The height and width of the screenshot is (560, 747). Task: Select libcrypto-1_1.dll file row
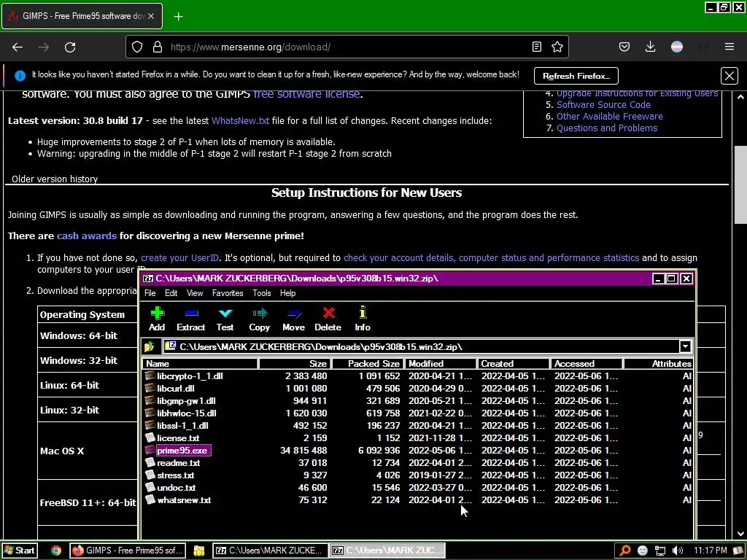tap(418, 376)
